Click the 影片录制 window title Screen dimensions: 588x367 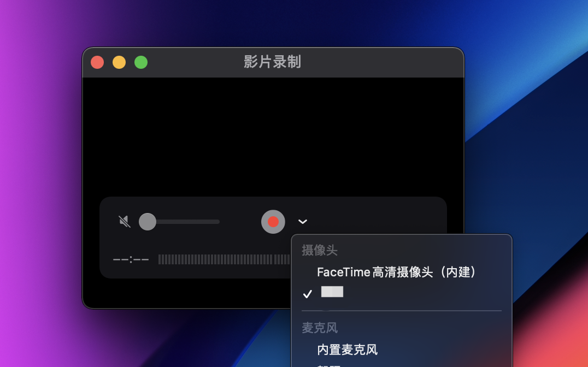tap(273, 62)
